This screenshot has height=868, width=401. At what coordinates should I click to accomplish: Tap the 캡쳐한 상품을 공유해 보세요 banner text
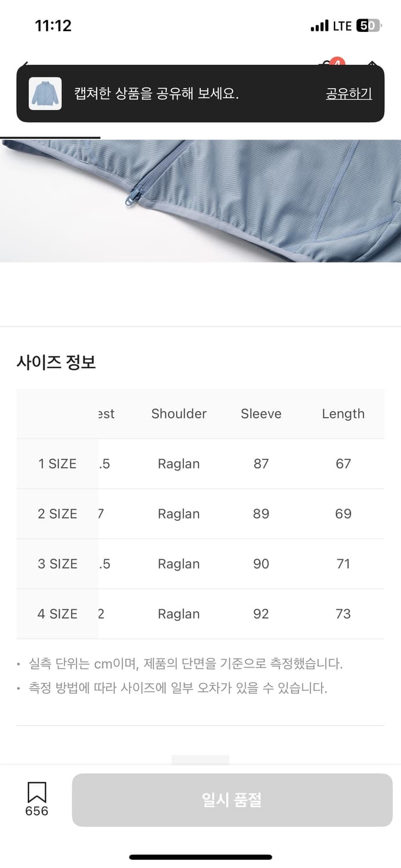(x=156, y=94)
